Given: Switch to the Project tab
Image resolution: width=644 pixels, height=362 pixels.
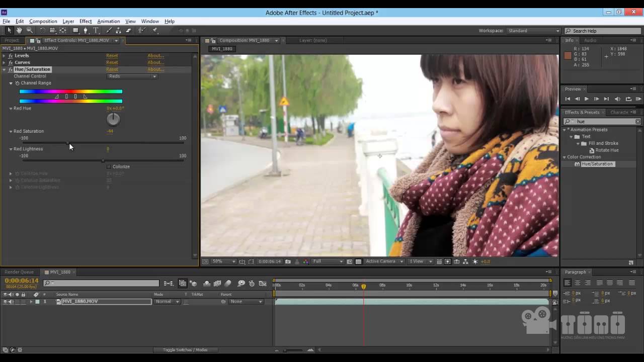Looking at the screenshot, I should click(12, 40).
